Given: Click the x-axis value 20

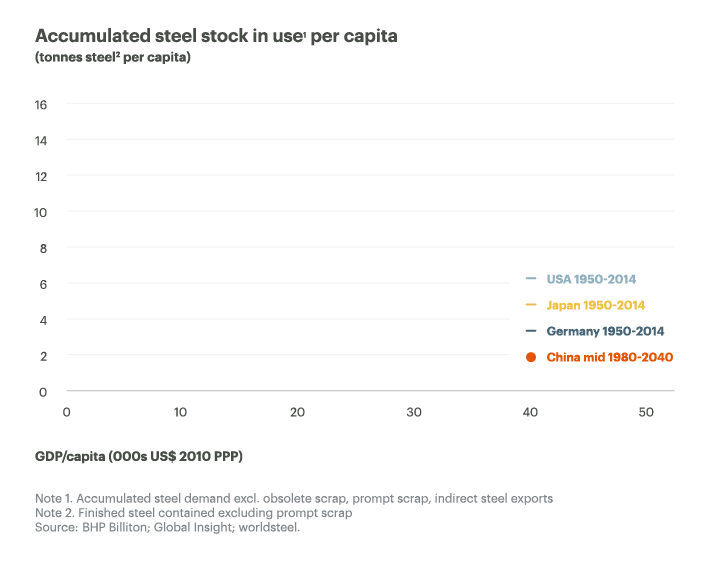Looking at the screenshot, I should pos(297,412).
